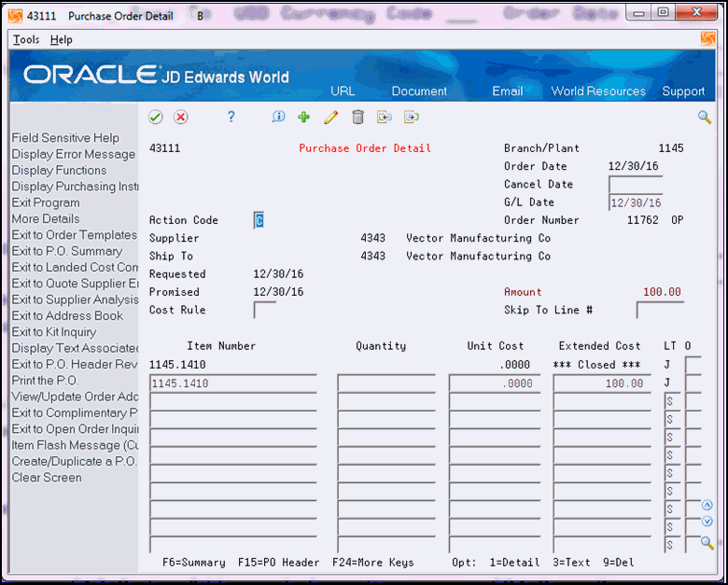Click the previous record export icon
728x585 pixels.
(385, 117)
